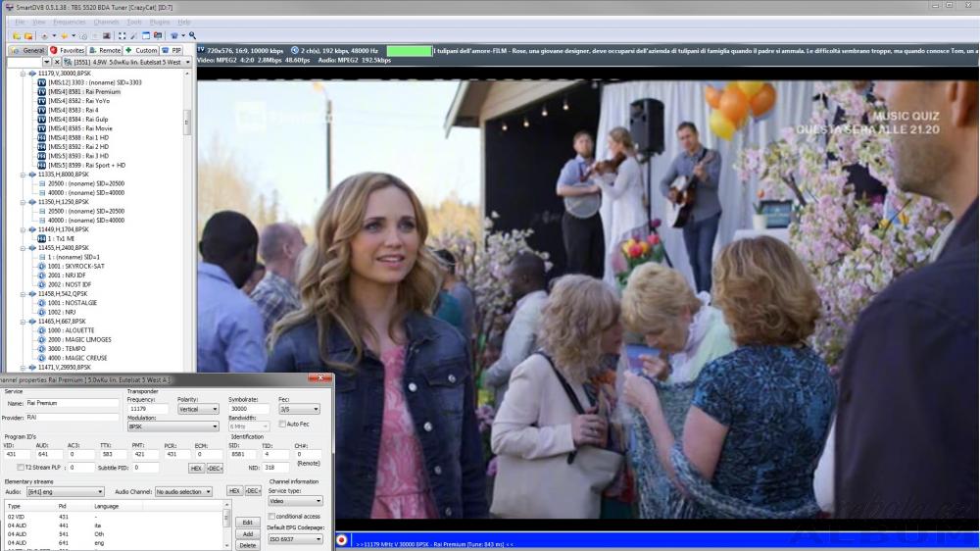Viewport: 980px width, 551px height.
Task: Click the Provider field containing RAI
Action: pyautogui.click(x=72, y=417)
